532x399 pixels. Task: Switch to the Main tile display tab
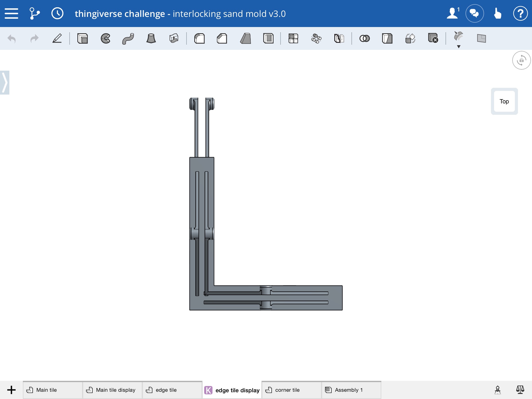click(x=112, y=390)
